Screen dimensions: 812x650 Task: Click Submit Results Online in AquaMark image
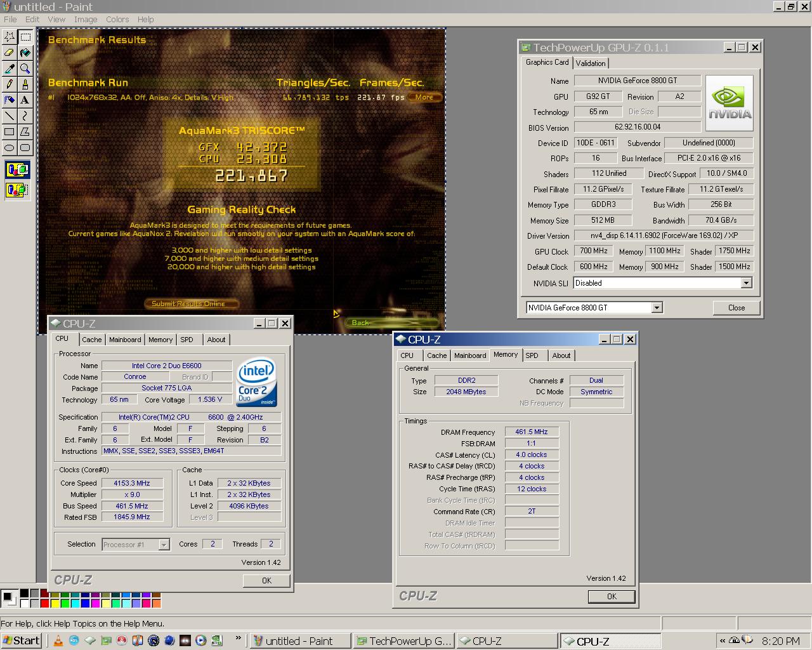(192, 303)
